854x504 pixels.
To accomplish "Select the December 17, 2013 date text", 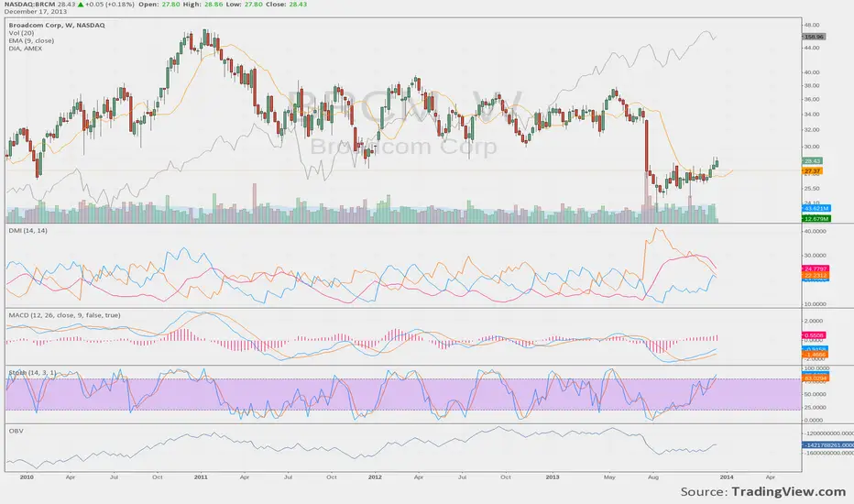I will click(36, 11).
